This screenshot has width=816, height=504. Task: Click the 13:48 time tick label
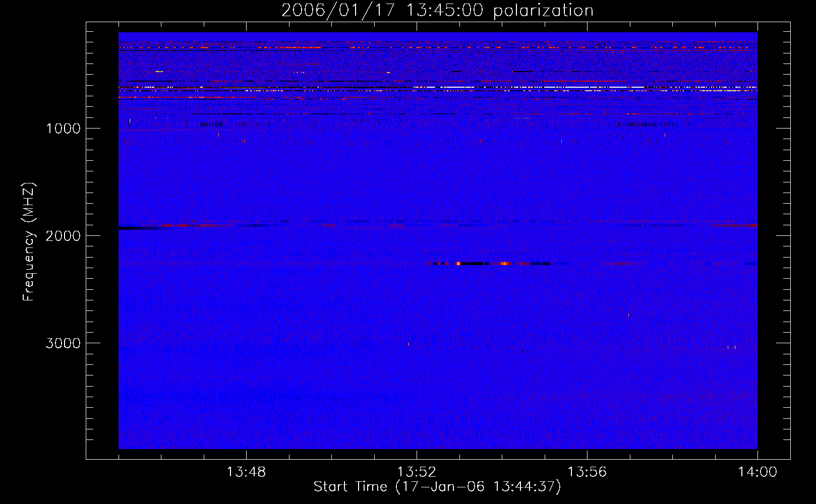(x=246, y=472)
